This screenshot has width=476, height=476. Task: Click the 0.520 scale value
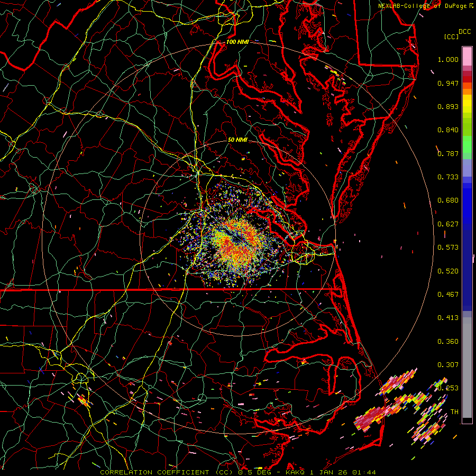tap(448, 271)
